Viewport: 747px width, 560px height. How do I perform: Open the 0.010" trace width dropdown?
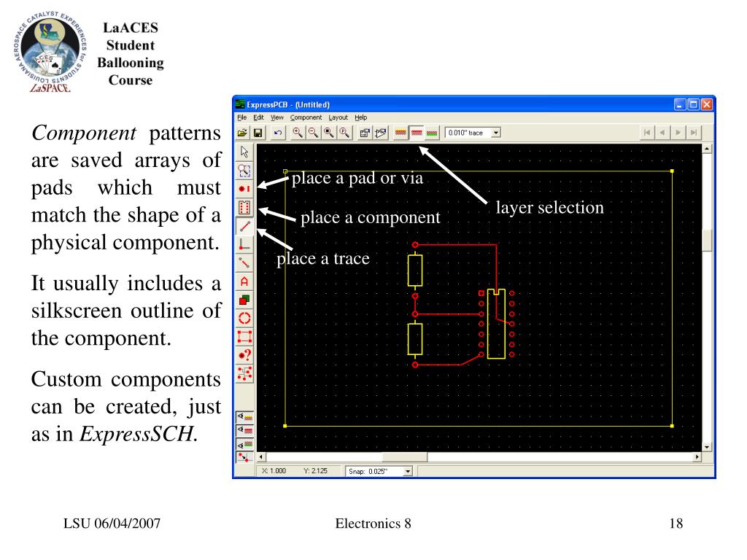point(496,133)
